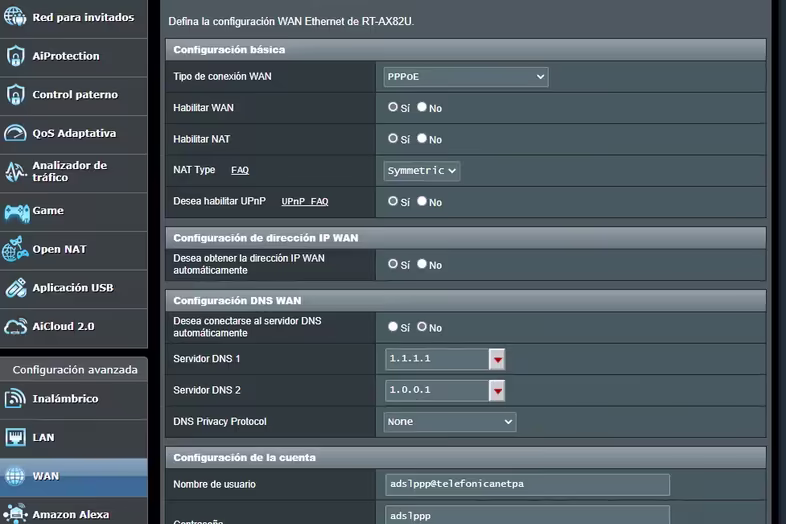This screenshot has width=786, height=524.
Task: Click the LAN monitor icon
Action: pyautogui.click(x=15, y=437)
